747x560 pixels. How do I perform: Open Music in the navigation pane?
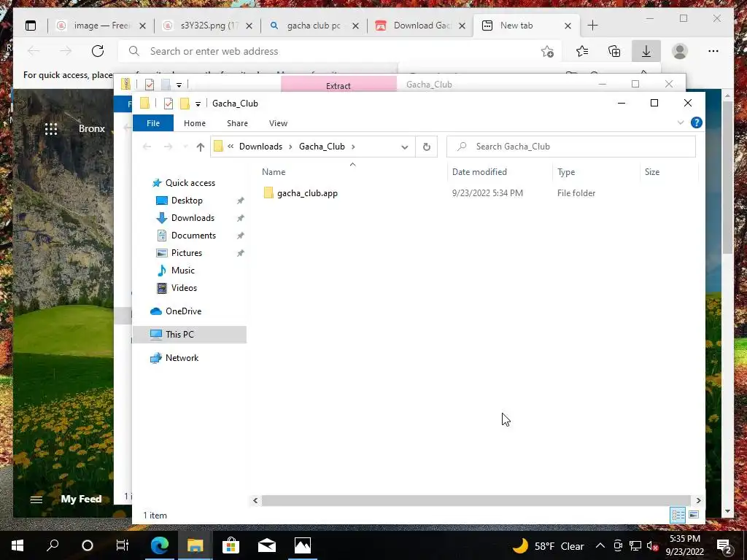click(182, 271)
